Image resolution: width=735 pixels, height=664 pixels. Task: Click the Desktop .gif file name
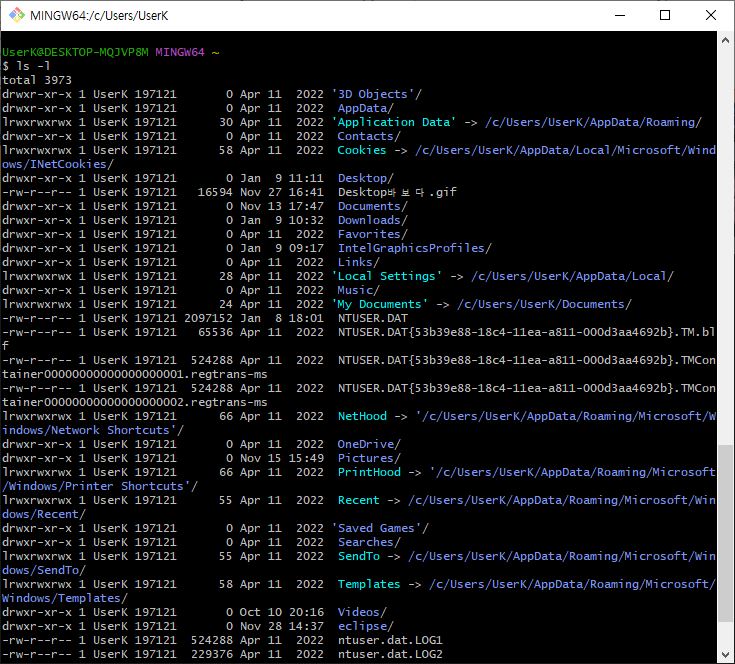click(397, 192)
